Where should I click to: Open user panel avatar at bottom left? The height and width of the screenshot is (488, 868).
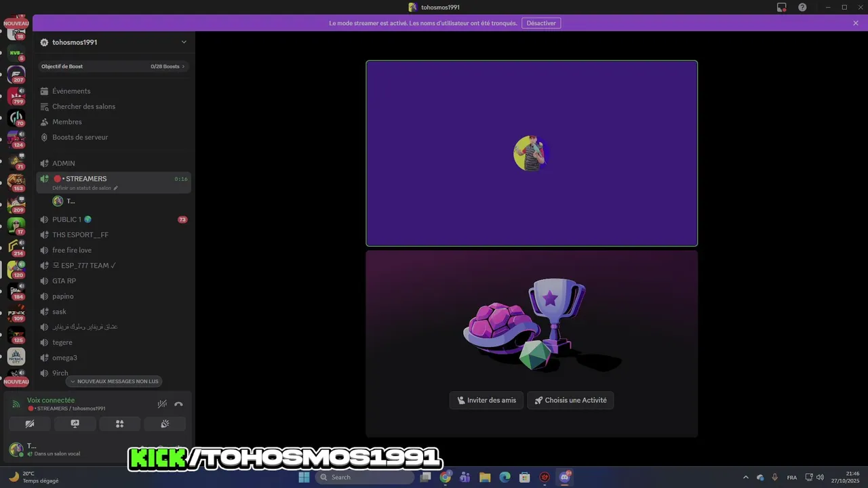click(x=16, y=449)
